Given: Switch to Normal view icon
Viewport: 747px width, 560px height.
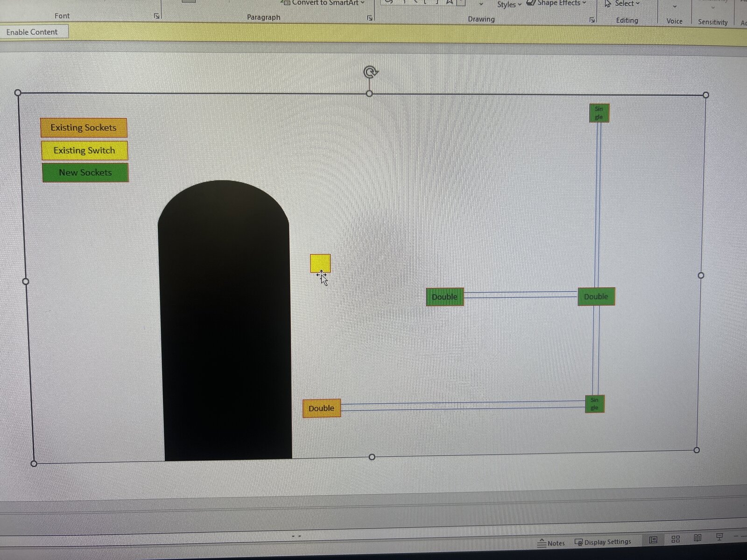Looking at the screenshot, I should [x=653, y=540].
